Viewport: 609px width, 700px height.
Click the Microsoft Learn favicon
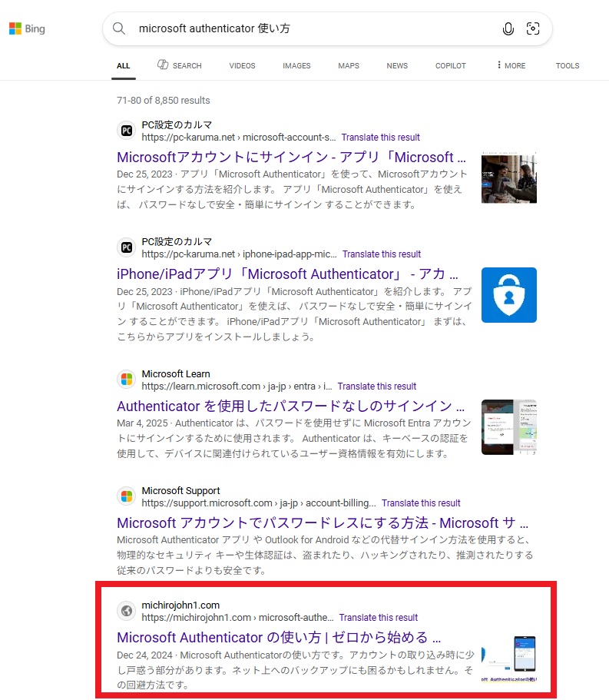click(x=127, y=380)
